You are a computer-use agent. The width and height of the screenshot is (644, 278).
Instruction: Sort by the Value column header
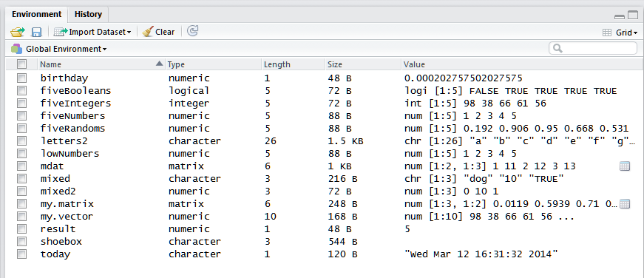coord(521,64)
